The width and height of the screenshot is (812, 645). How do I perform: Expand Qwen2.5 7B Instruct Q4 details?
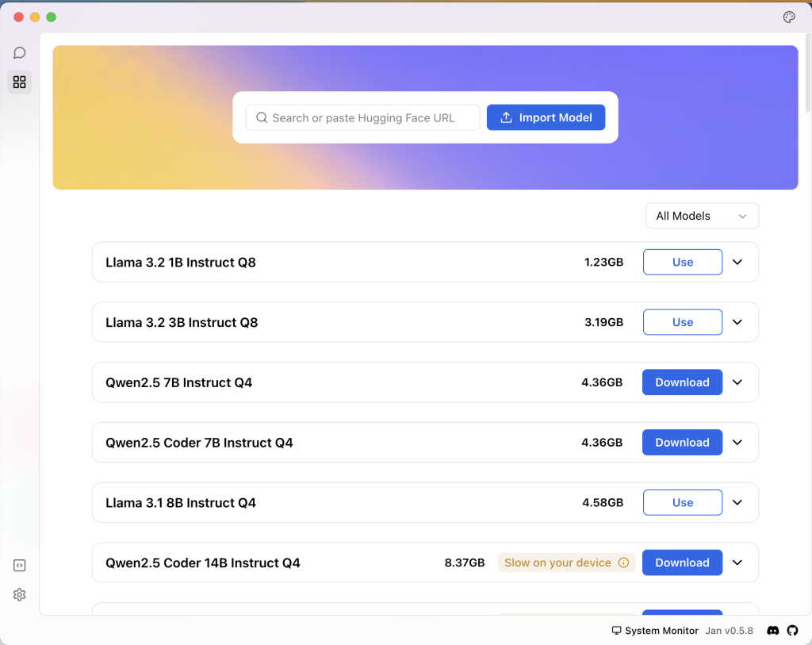click(737, 382)
